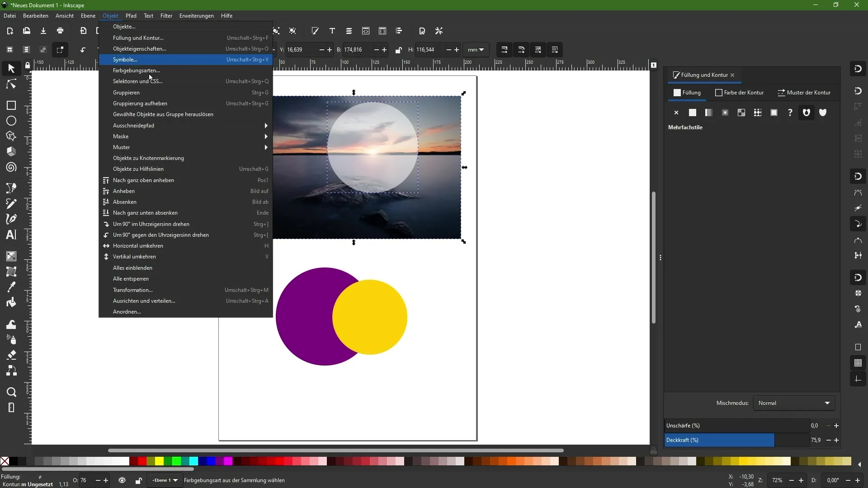Select the Rectangle tool

[x=11, y=105]
